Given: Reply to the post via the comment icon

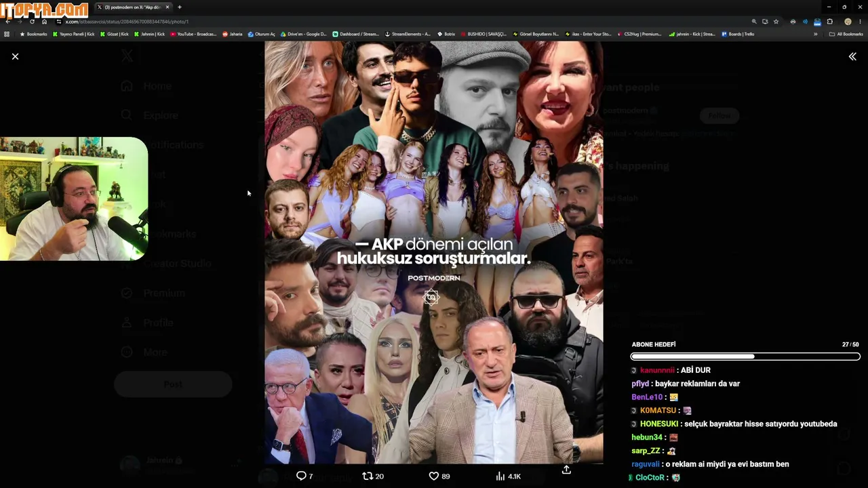Looking at the screenshot, I should (301, 476).
